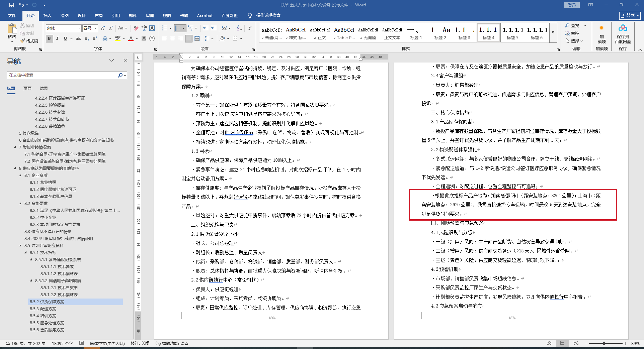The height and width of the screenshot is (349, 644).
Task: Save the document with the floppy disk icon
Action: point(12,5)
